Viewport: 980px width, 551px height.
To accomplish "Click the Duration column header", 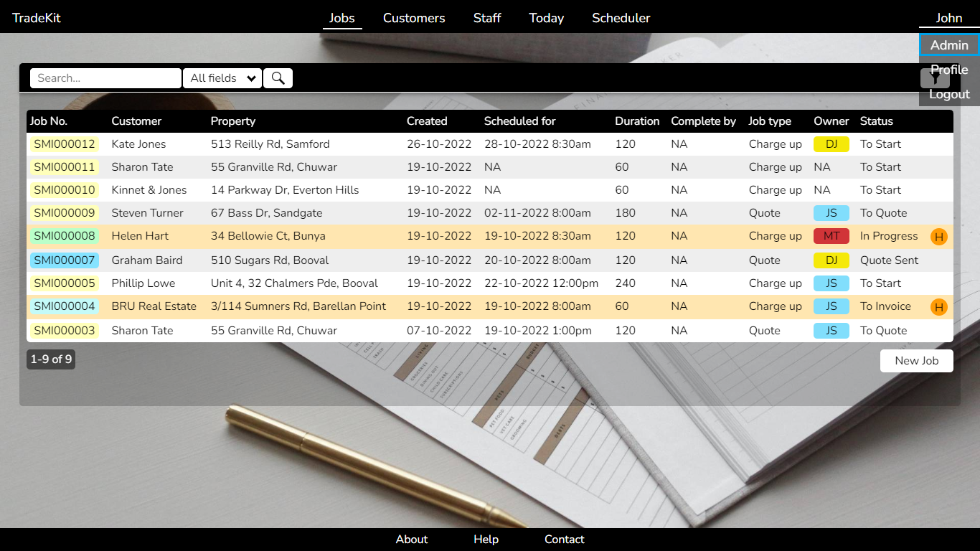I will coord(637,121).
